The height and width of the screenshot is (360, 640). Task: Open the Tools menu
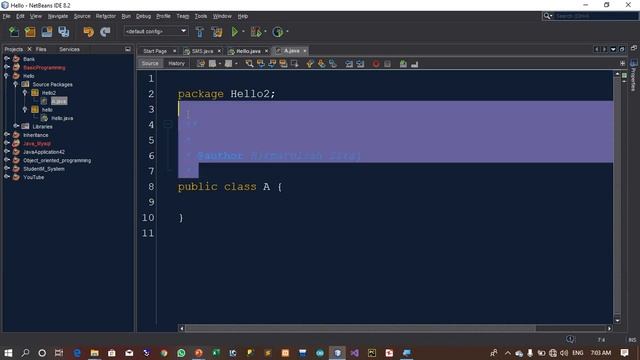click(x=201, y=16)
